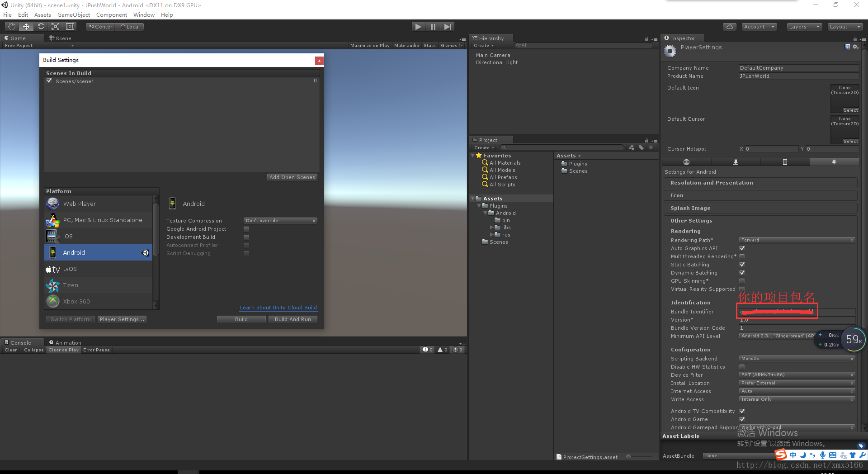
Task: Advance one frame with the Step button
Action: [448, 27]
